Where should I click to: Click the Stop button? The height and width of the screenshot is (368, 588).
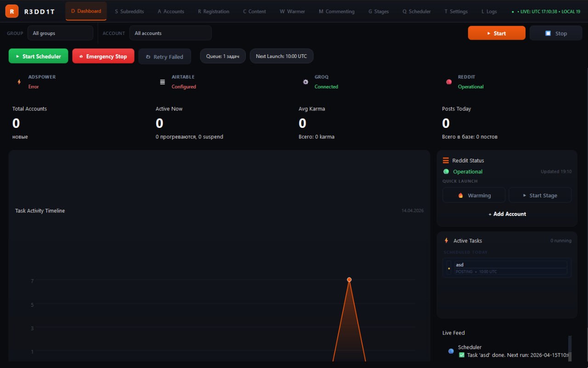(x=556, y=33)
